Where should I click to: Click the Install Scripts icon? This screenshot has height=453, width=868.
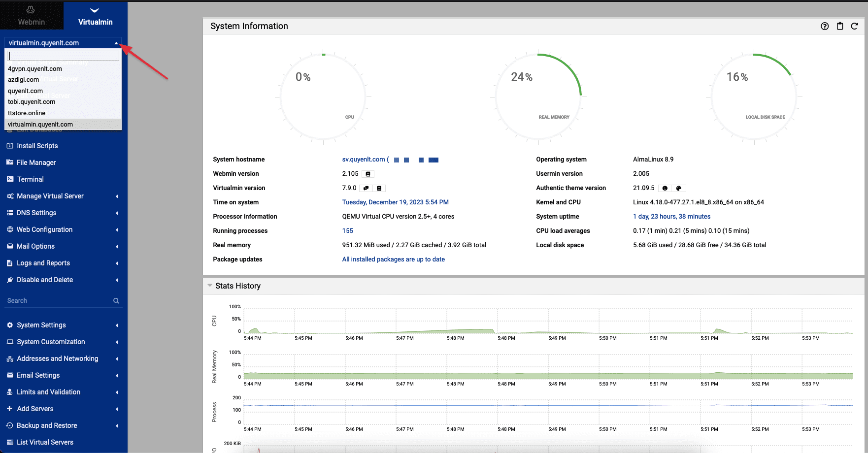10,146
